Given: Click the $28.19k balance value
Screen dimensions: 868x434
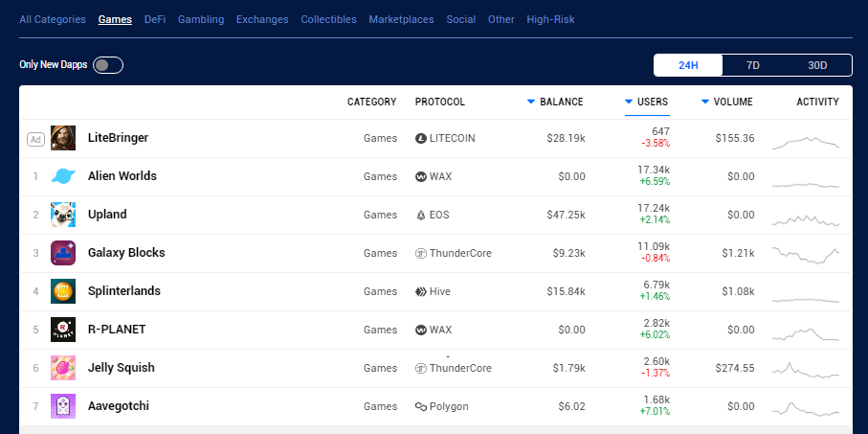Looking at the screenshot, I should tap(566, 138).
